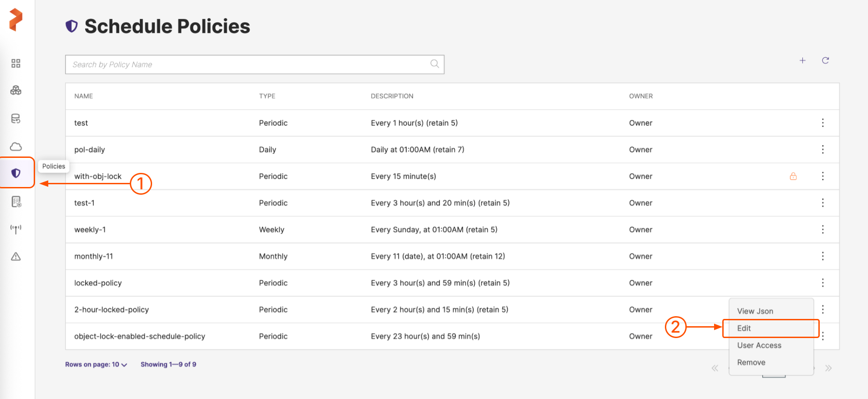Choose View Json in the context menu

[x=755, y=311]
